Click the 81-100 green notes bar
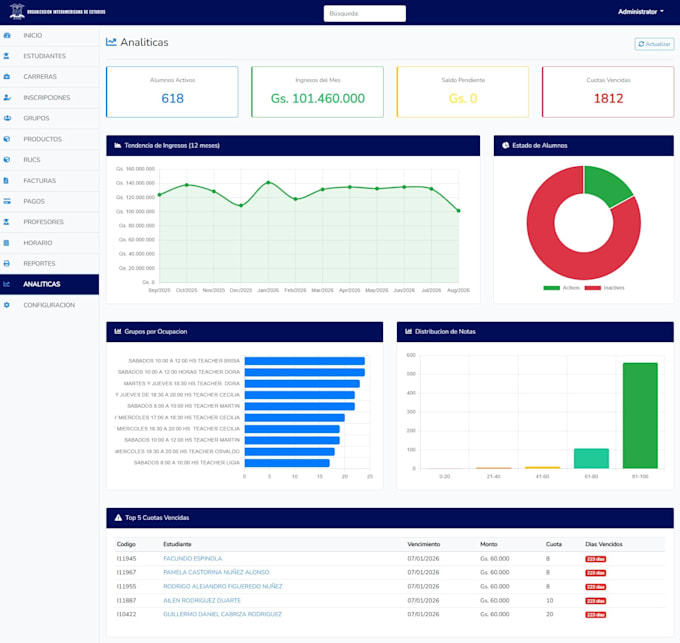 [x=640, y=415]
